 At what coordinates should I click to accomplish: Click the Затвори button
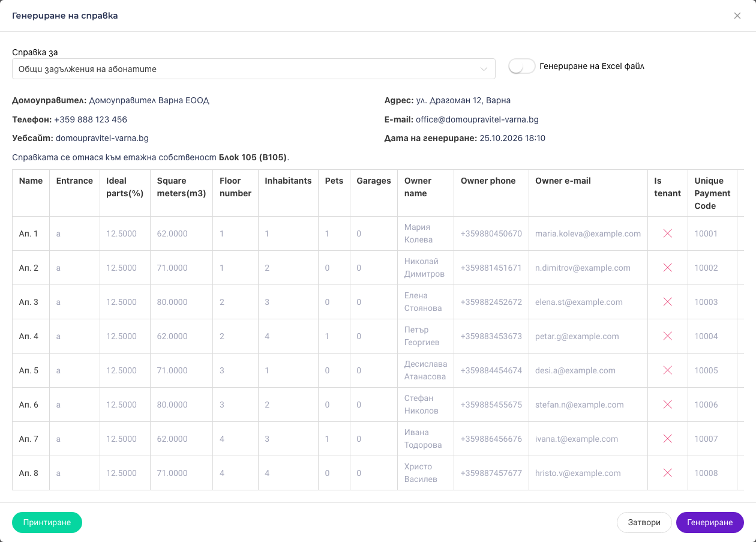click(644, 522)
